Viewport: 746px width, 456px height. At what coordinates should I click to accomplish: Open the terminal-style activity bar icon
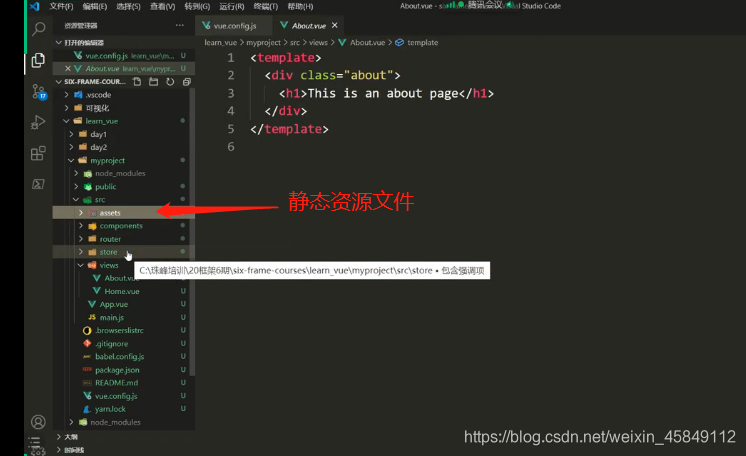tap(38, 184)
